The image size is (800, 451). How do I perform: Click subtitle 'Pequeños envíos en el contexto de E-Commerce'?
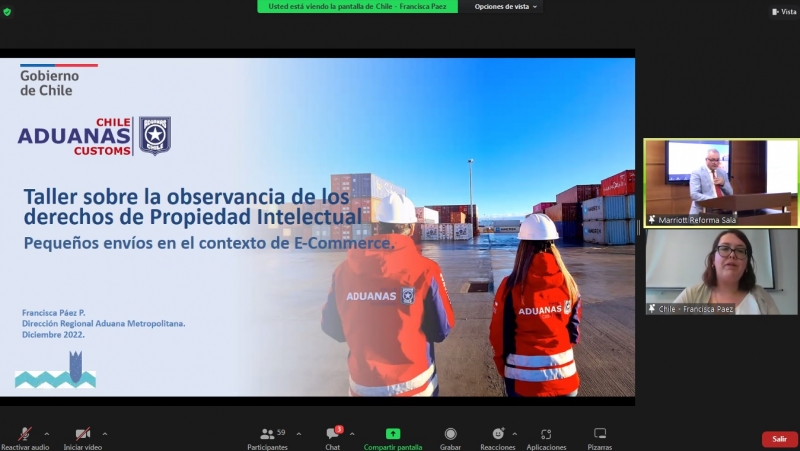209,243
